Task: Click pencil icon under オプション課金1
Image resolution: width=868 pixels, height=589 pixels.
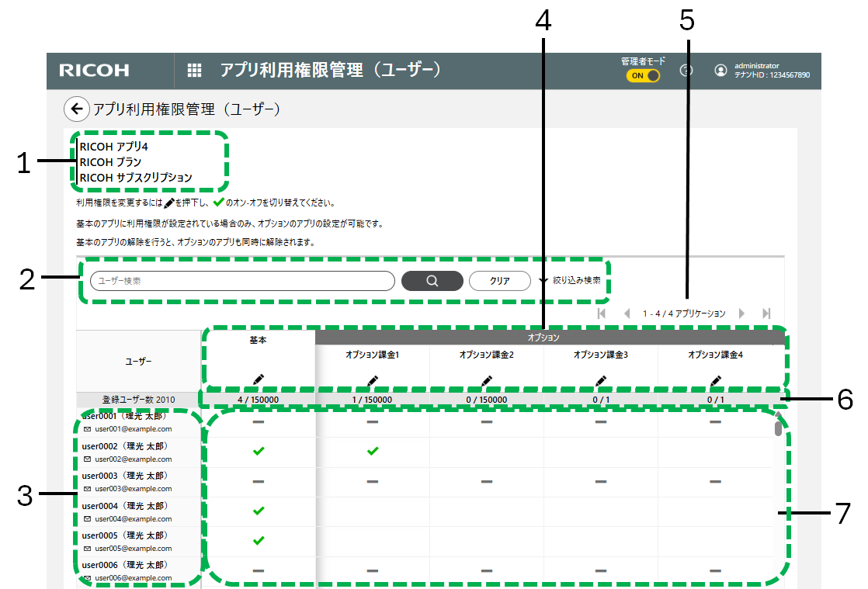Action: coord(373,379)
